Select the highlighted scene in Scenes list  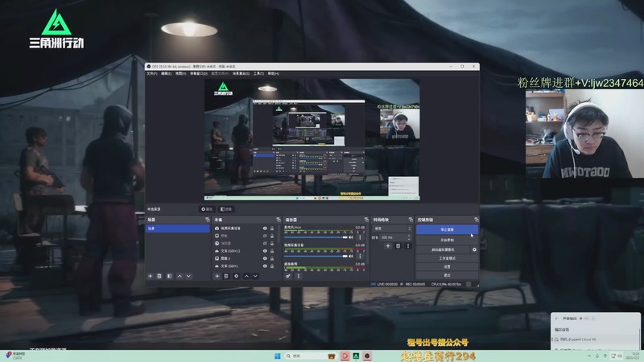coord(177,228)
